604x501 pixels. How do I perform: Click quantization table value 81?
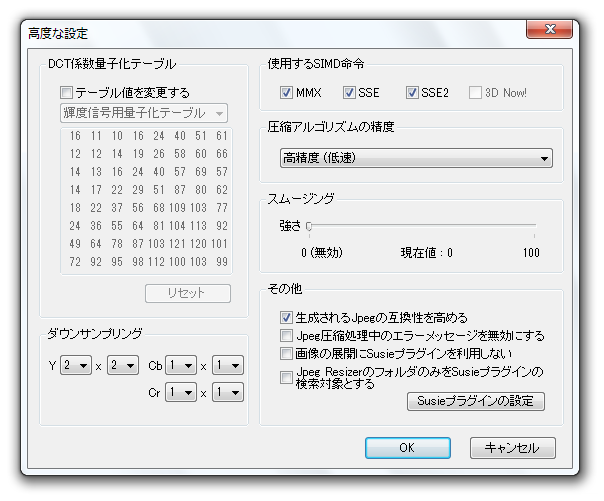click(x=159, y=225)
